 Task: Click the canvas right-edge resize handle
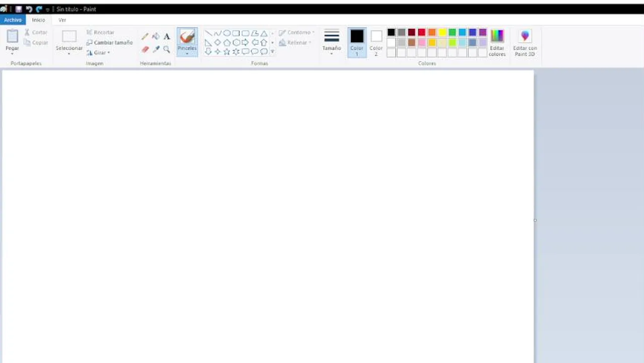(535, 220)
